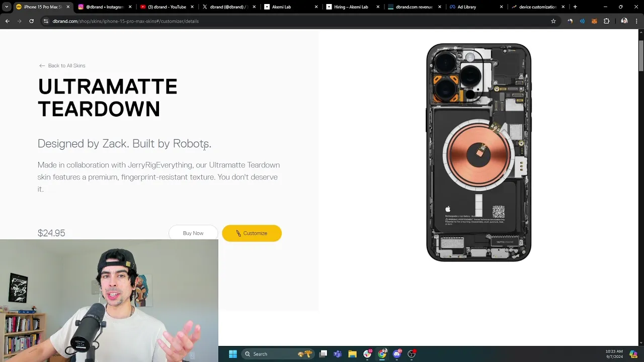This screenshot has height=362, width=644.
Task: Click the Buy Now button
Action: [x=193, y=233]
